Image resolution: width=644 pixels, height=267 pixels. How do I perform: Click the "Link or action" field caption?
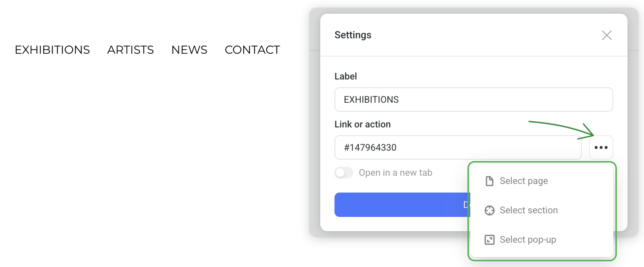tap(362, 124)
